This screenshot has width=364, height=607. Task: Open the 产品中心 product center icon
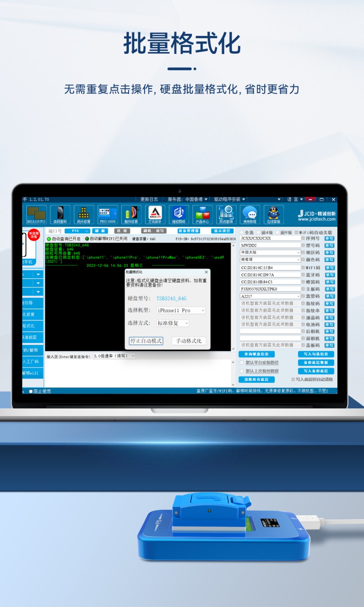point(202,214)
